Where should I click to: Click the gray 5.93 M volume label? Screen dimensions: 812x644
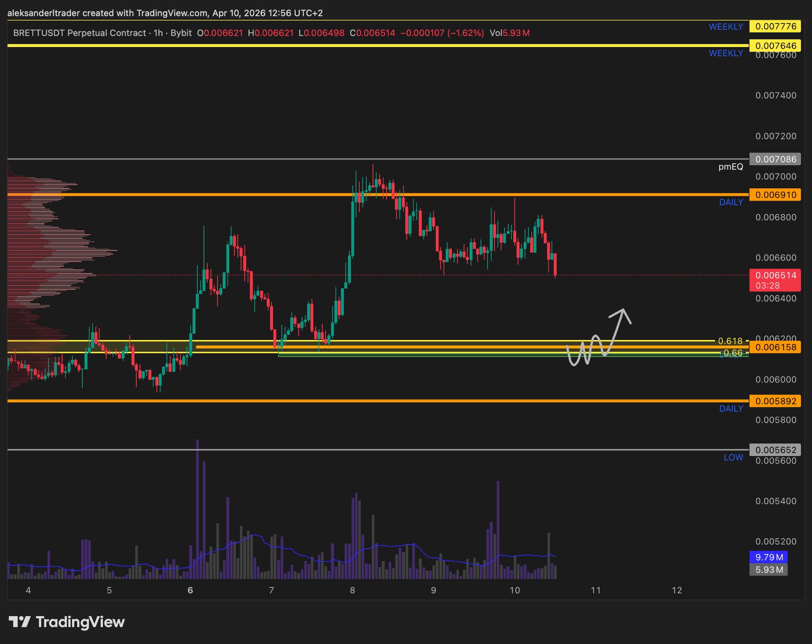[x=768, y=569]
